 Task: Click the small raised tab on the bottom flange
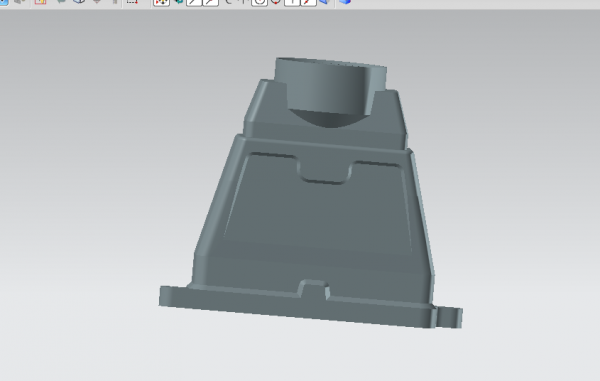[313, 290]
